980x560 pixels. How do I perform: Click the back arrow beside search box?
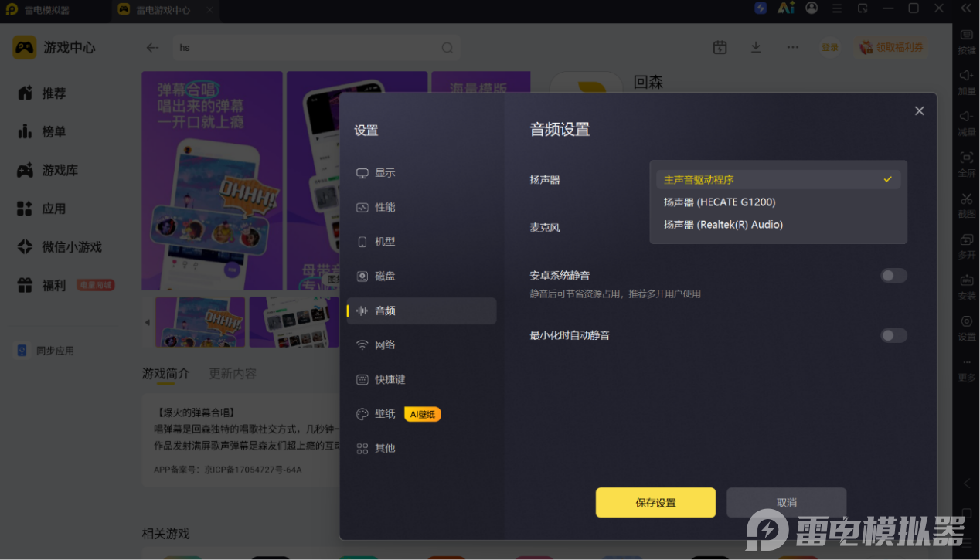pyautogui.click(x=152, y=47)
